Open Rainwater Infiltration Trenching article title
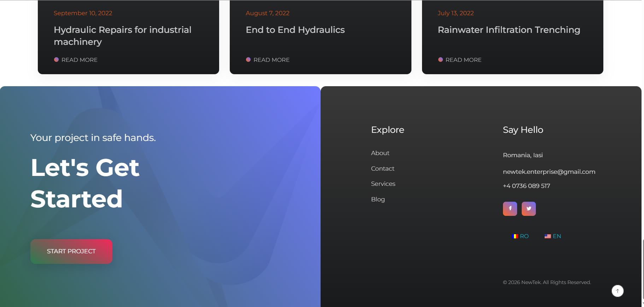This screenshot has width=644, height=307. click(x=509, y=30)
